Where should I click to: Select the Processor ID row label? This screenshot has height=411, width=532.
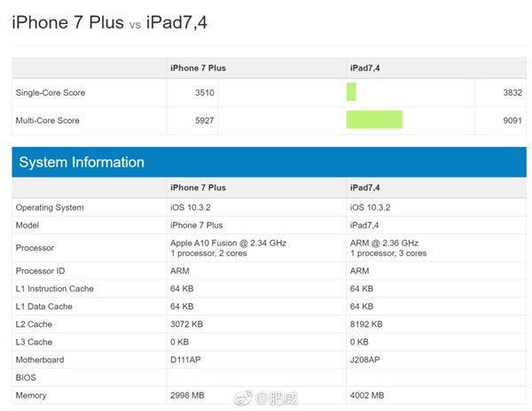coord(40,271)
